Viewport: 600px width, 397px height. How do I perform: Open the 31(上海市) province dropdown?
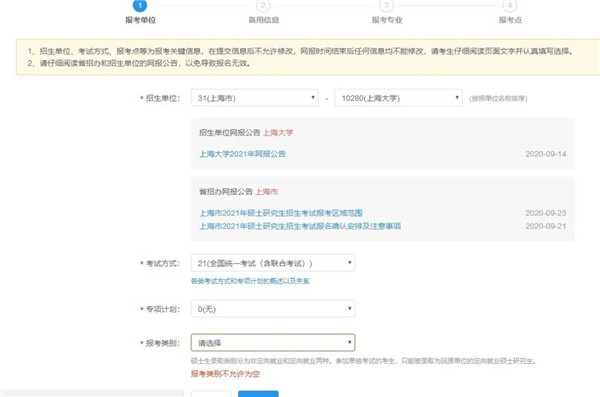pyautogui.click(x=254, y=98)
